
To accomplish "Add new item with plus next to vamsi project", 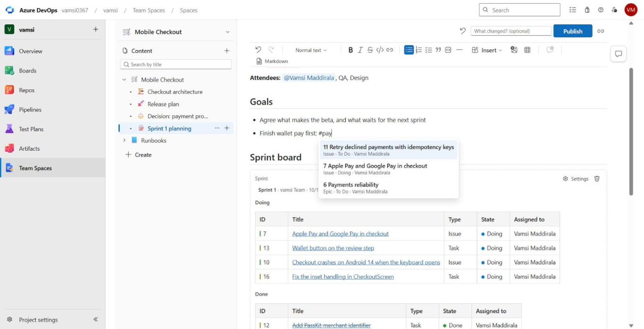I will tap(96, 29).
